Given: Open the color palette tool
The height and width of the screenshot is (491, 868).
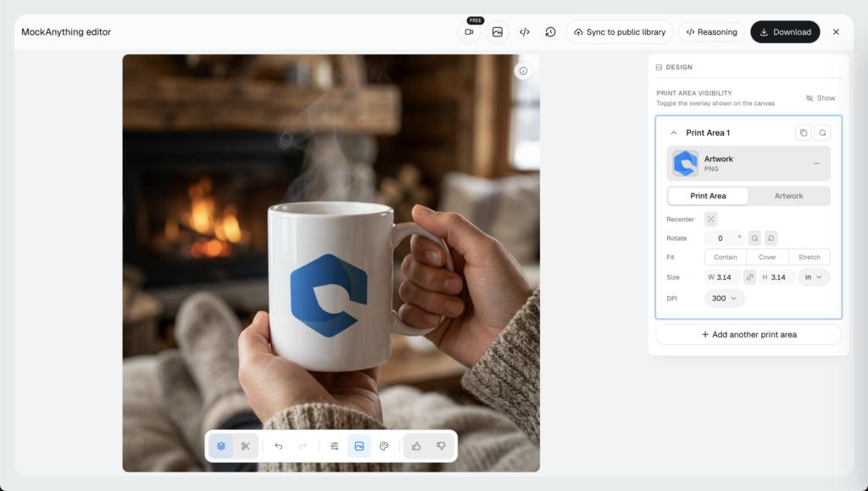Looking at the screenshot, I should (384, 446).
